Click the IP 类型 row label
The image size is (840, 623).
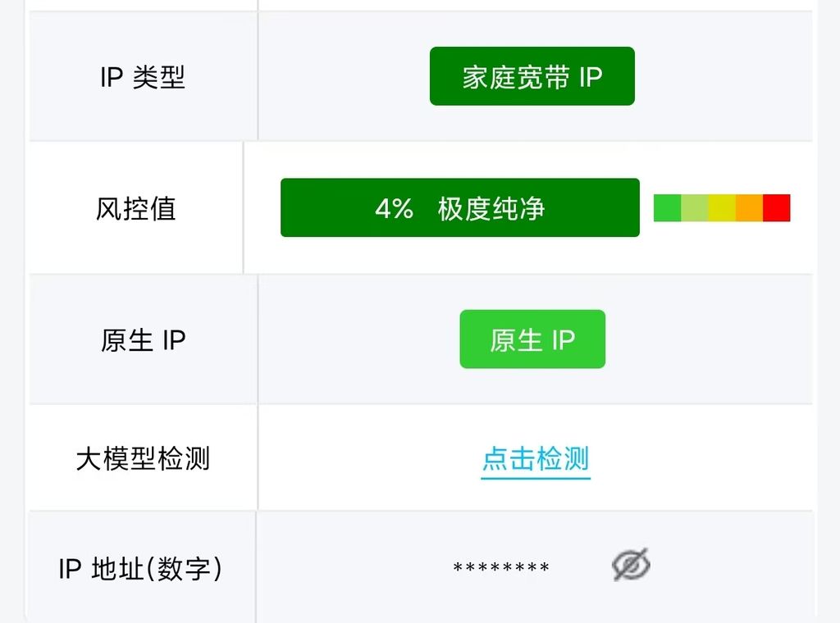pyautogui.click(x=143, y=77)
